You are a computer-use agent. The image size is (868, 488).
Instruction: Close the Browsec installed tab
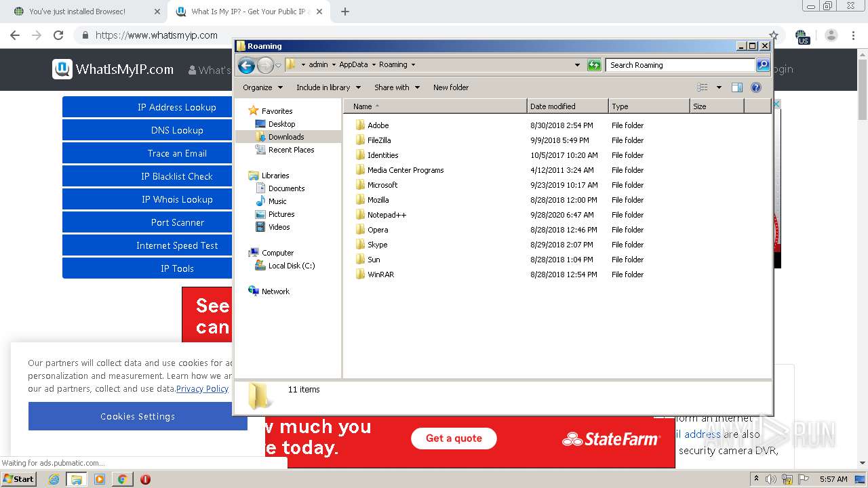click(157, 12)
